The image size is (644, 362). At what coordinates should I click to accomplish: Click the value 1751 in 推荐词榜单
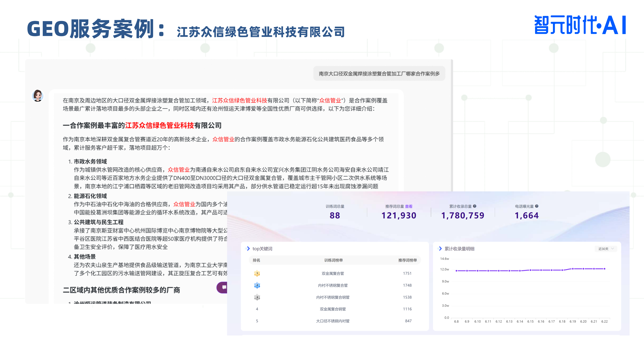coord(407,273)
